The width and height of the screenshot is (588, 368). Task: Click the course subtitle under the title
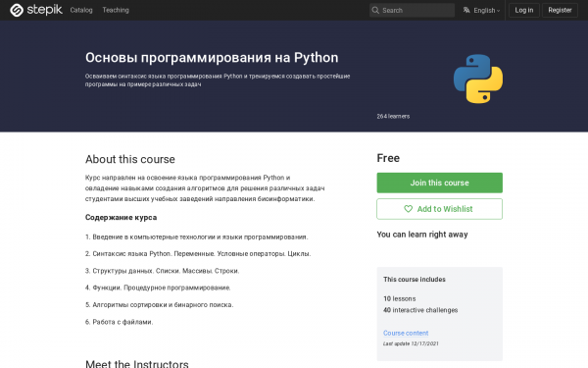[x=218, y=80]
